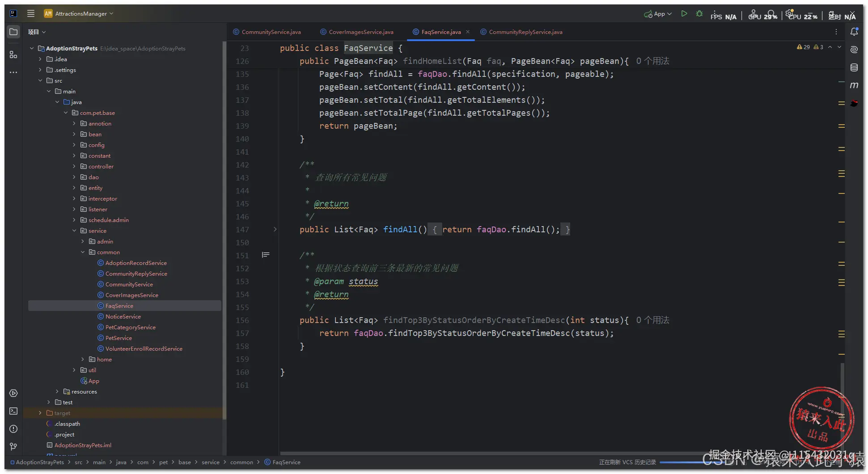The image size is (868, 474).
Task: Open the AttractionsManager project dropdown
Action: point(79,13)
